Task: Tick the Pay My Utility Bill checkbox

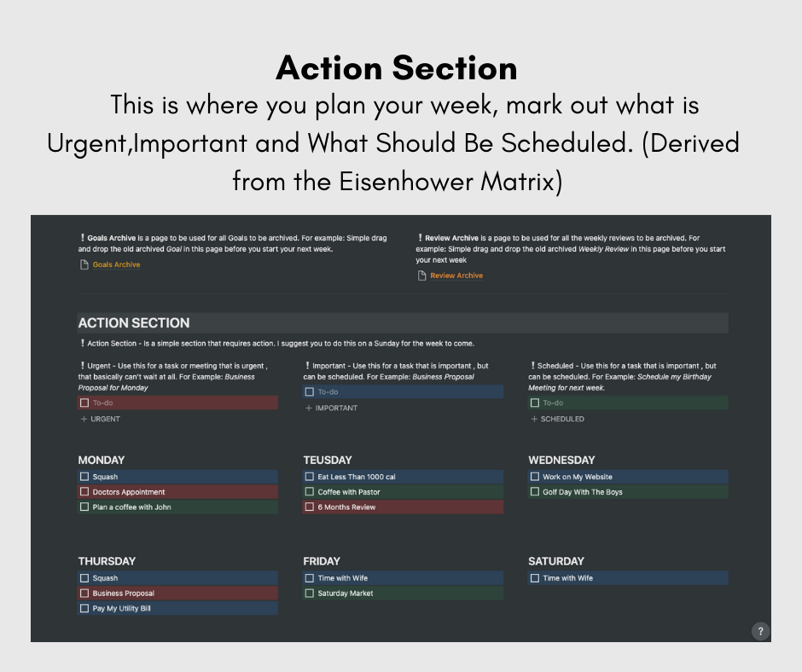Action: pos(84,609)
